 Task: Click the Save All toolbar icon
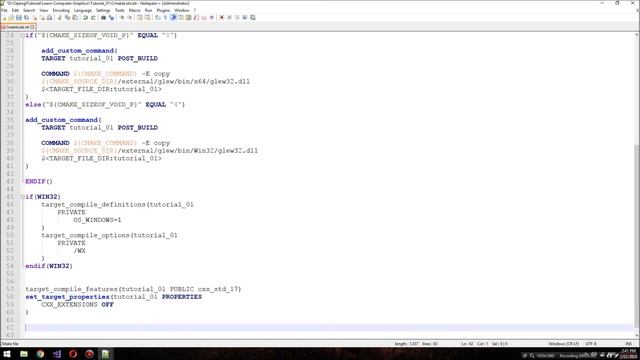pos(27,18)
